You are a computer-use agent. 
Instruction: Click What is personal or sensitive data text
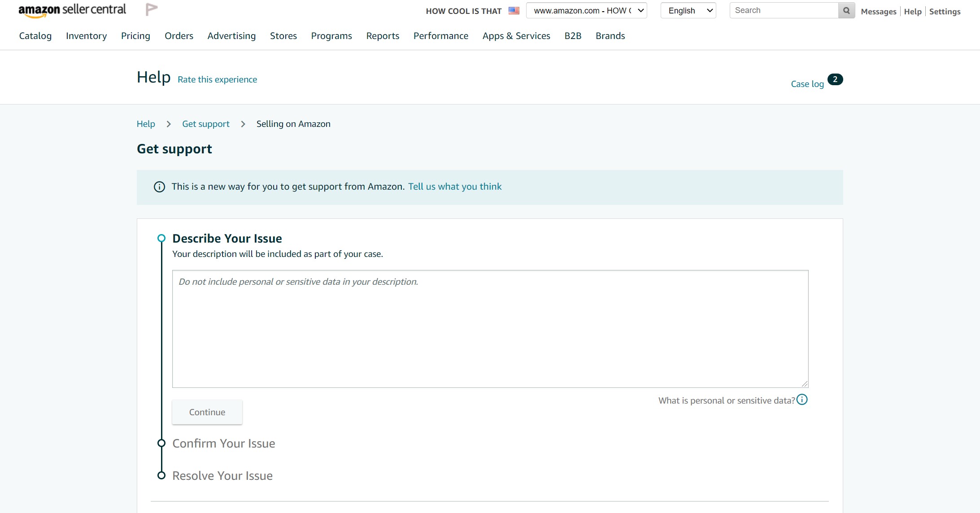coord(727,400)
